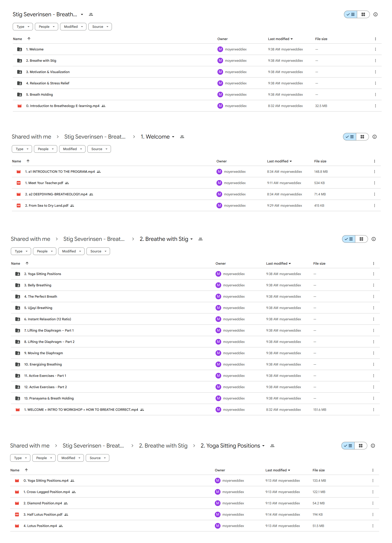Go to Shared with me in Welcome breadcrumb
This screenshot has height=543, width=392.
pos(31,137)
